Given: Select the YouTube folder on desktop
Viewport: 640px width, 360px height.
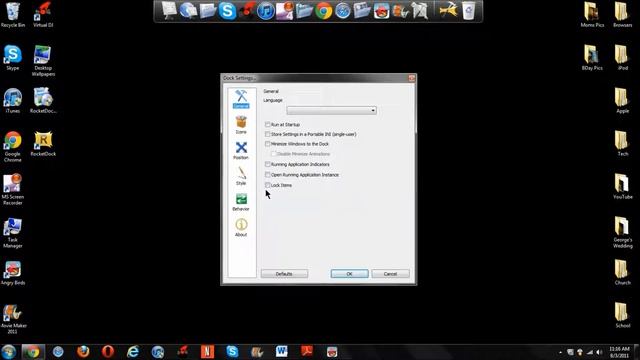Looking at the screenshot, I should tap(622, 186).
